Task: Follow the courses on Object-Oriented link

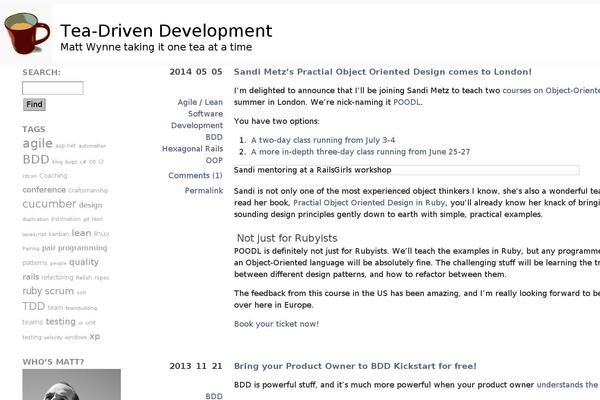Action: (551, 91)
